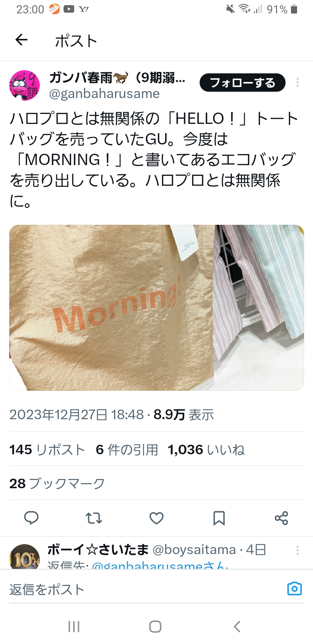Tap the share icon under the post
313x644 pixels.
281,518
